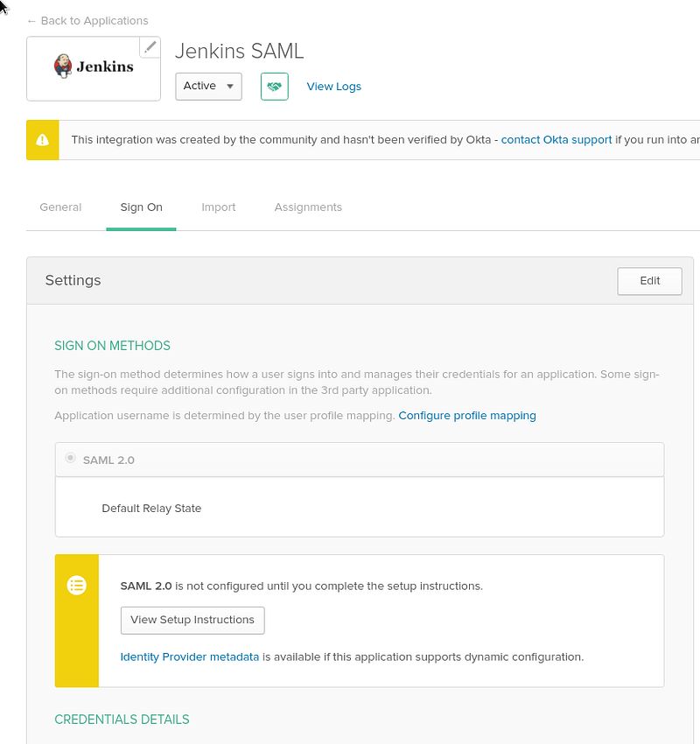
Task: Click the SIGN ON METHODS heading
Action: [x=112, y=346]
